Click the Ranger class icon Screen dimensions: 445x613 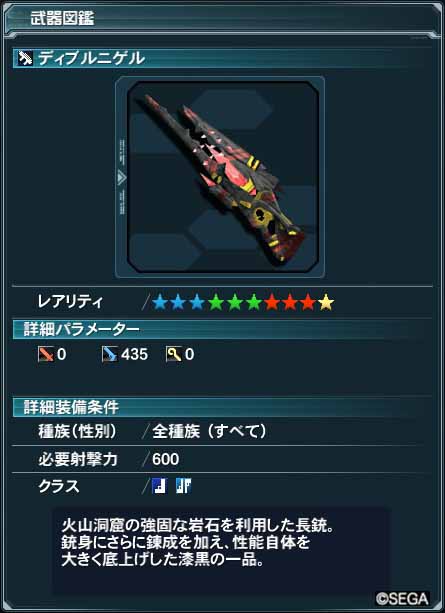click(159, 486)
